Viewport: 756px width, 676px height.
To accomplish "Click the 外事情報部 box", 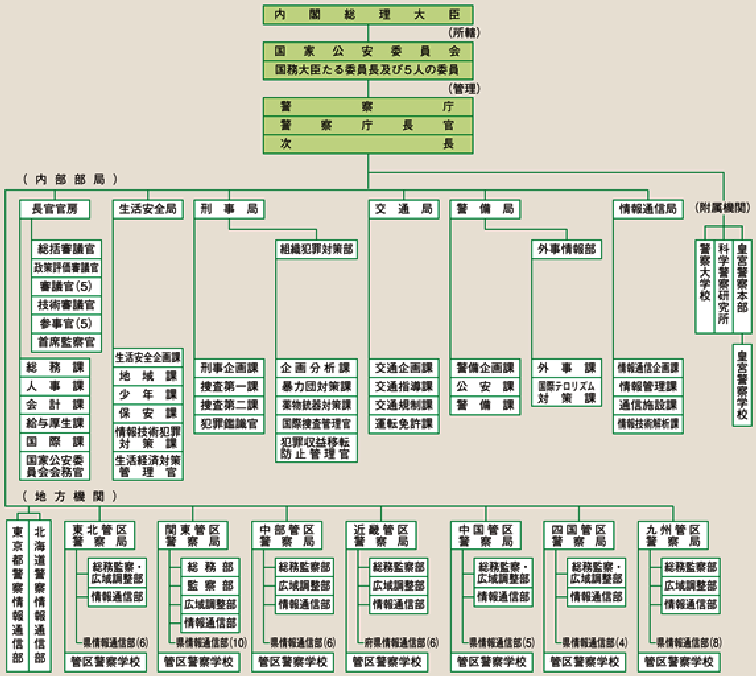I will point(567,249).
